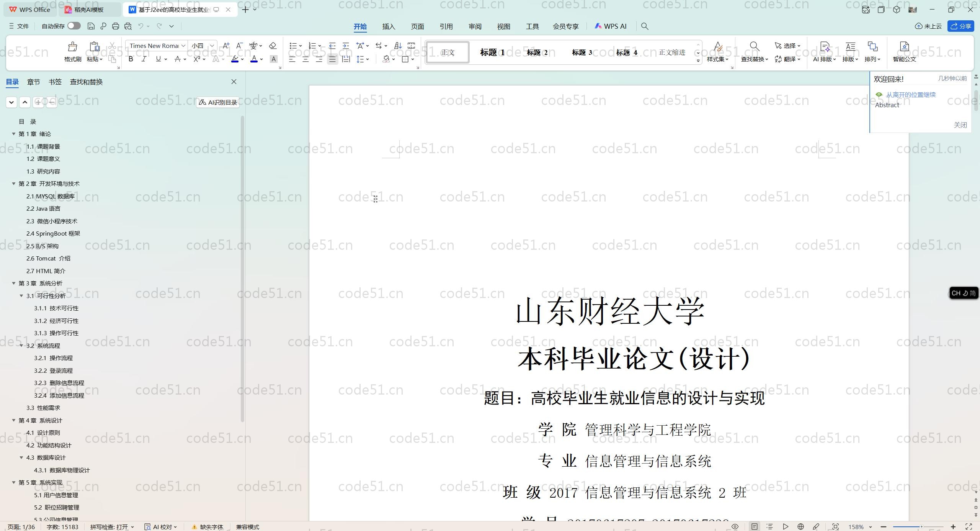980x531 pixels.
Task: Apply italic formatting
Action: (x=144, y=59)
